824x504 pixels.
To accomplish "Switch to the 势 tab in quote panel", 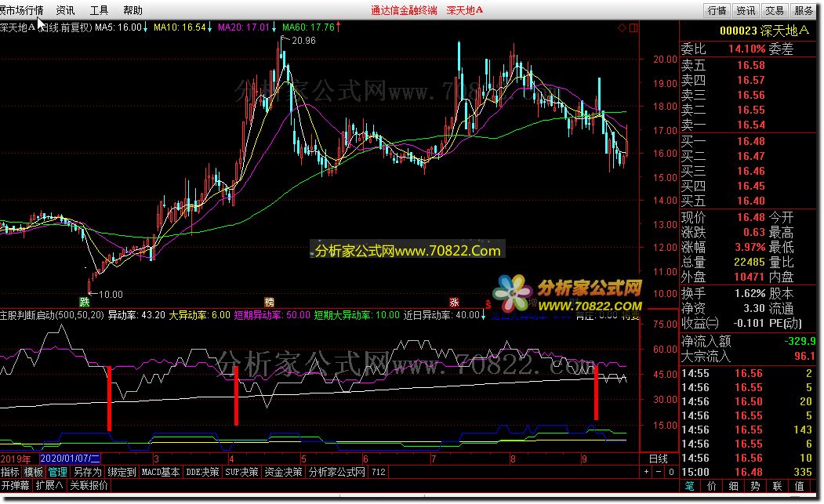I will (x=756, y=486).
